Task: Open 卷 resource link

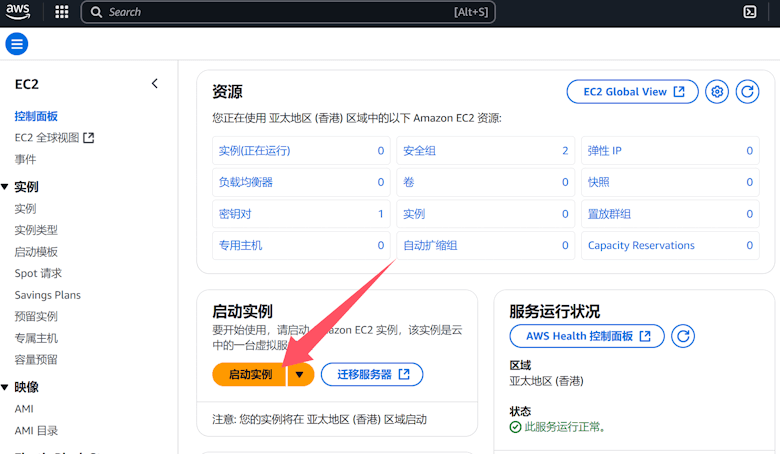Action: click(408, 182)
